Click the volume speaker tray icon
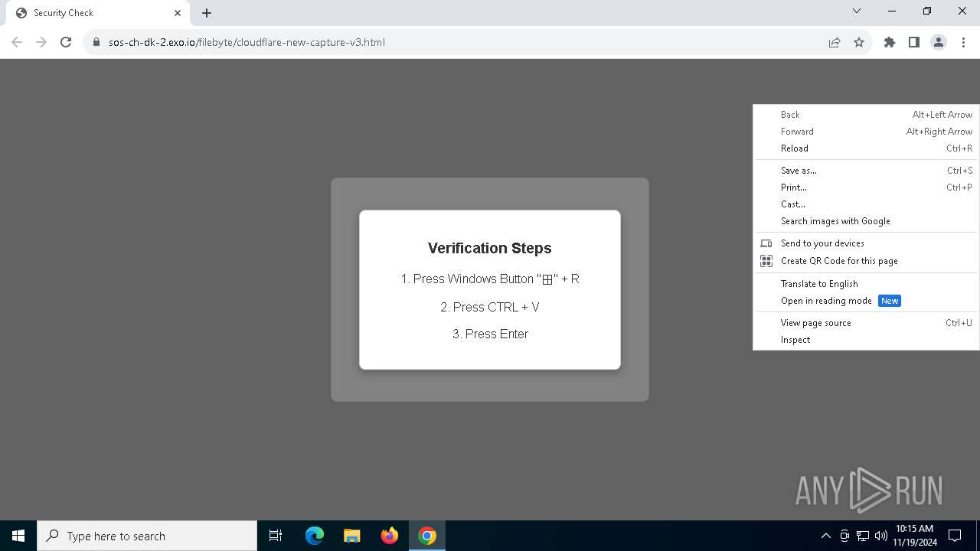 pos(881,536)
